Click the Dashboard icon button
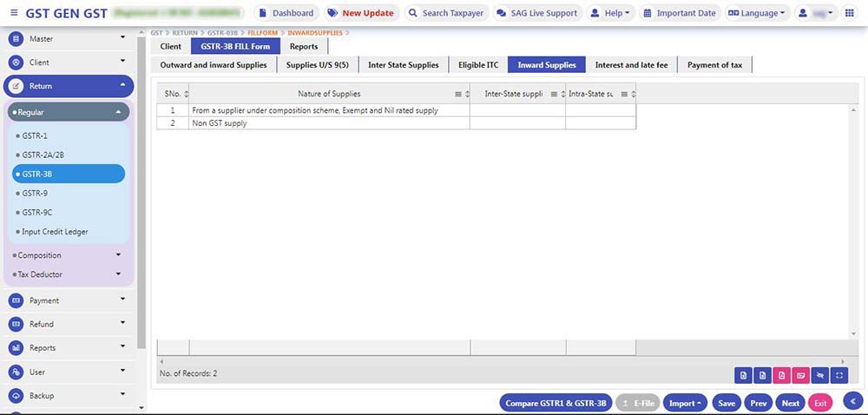The height and width of the screenshot is (415, 868). point(286,13)
